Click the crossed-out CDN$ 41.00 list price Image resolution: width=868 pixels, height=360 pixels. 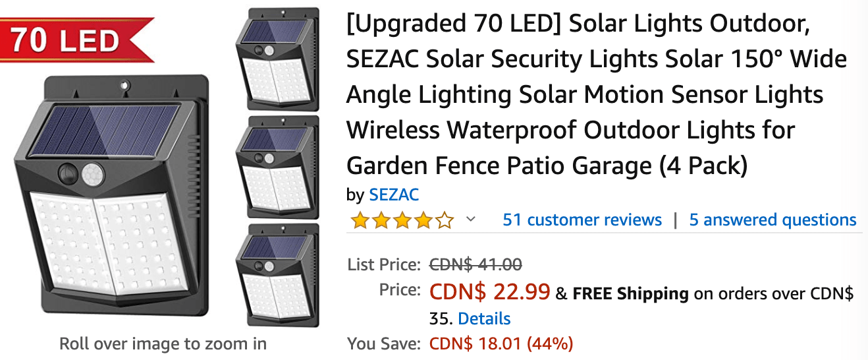(475, 265)
